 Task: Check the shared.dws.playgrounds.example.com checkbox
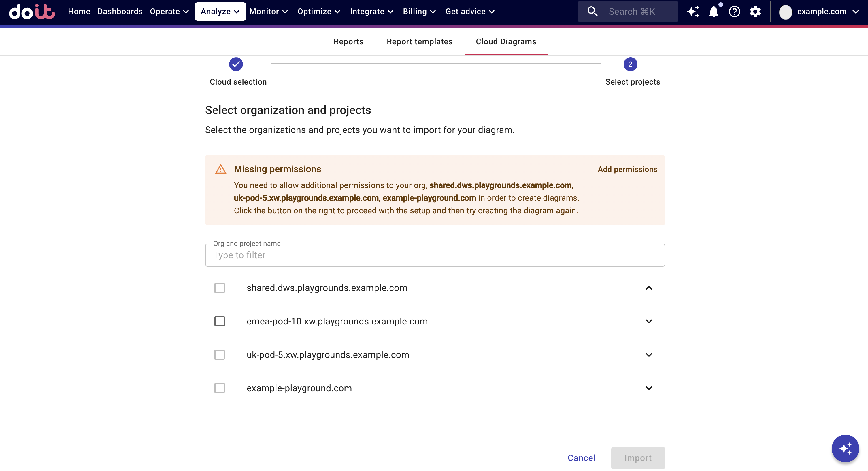point(219,288)
